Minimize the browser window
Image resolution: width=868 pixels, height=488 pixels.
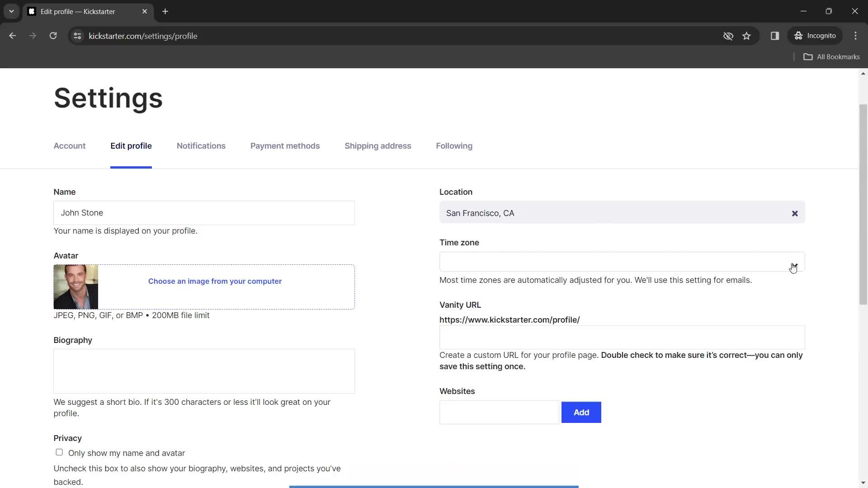(x=803, y=11)
